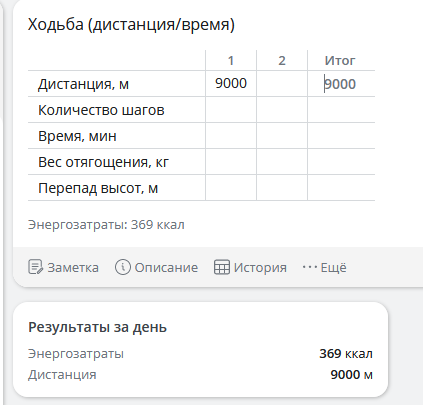The width and height of the screenshot is (423, 405).
Task: Click the Итог column header
Action: (340, 61)
